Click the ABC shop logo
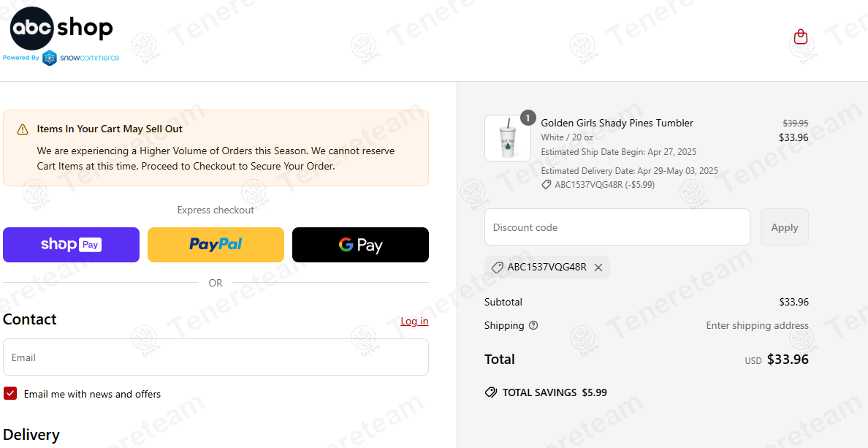 pyautogui.click(x=61, y=29)
